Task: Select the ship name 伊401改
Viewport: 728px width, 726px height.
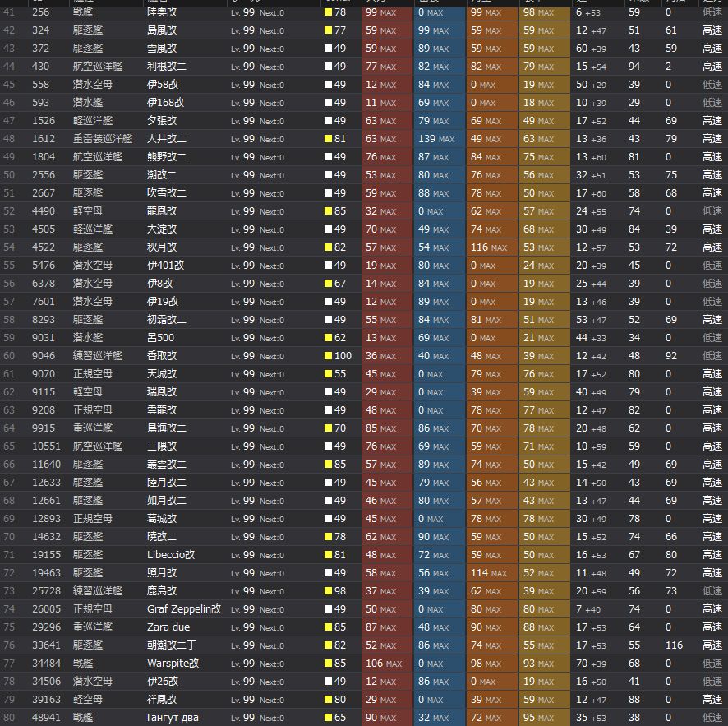Action: click(x=165, y=266)
